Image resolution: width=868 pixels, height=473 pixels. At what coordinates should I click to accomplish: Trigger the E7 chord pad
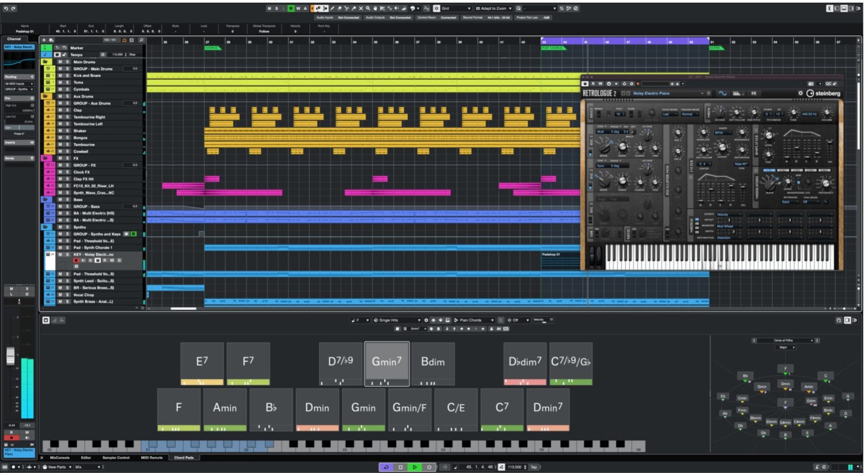tap(202, 364)
